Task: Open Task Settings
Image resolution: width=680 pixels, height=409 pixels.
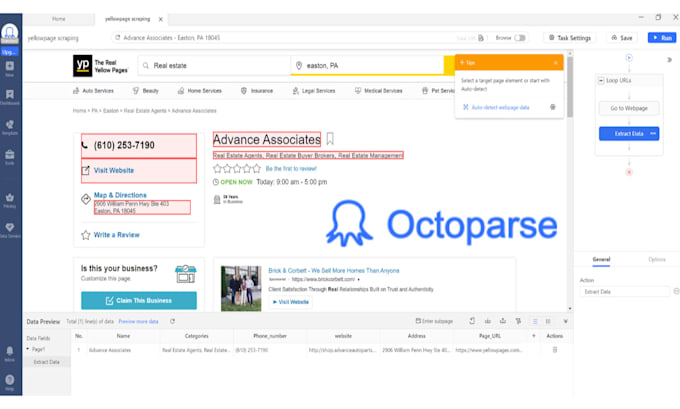Action: [x=570, y=38]
